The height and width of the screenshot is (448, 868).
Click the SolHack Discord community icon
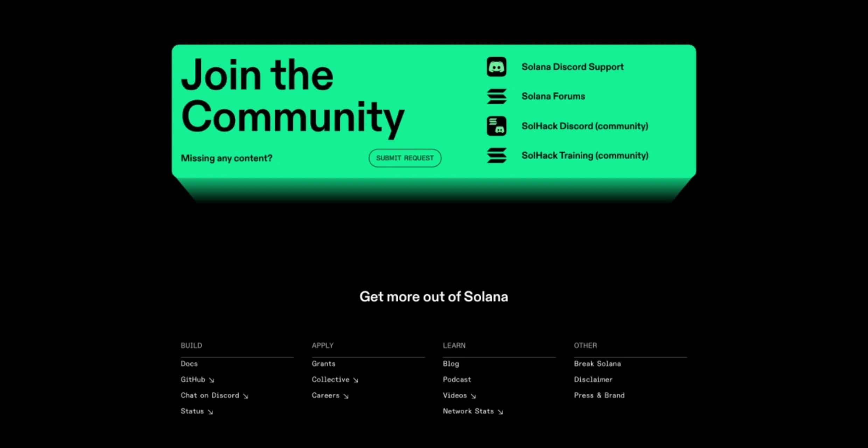[496, 126]
